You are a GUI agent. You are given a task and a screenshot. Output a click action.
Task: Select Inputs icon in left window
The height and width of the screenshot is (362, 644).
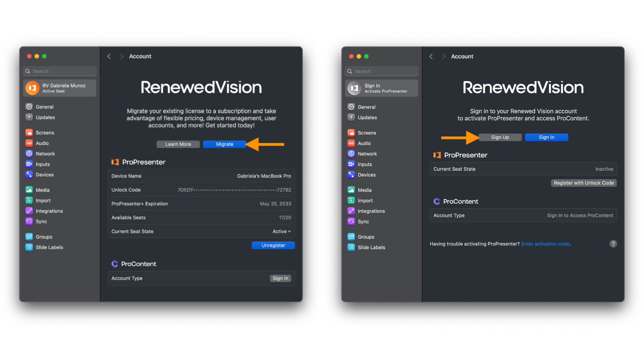29,164
